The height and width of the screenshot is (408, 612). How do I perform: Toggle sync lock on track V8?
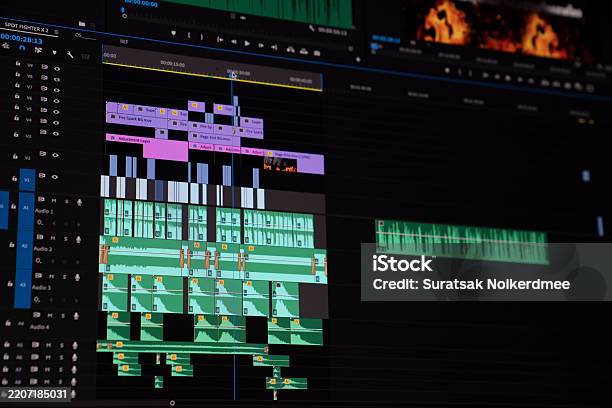click(44, 78)
